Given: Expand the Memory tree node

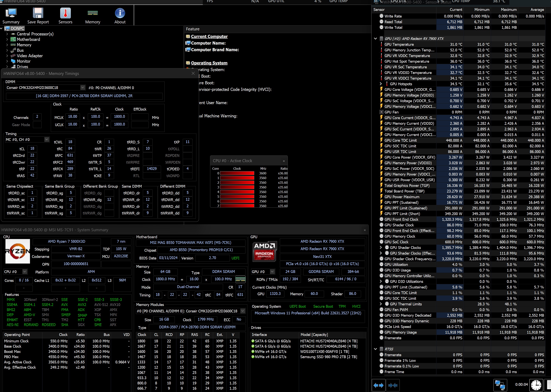Looking at the screenshot, I should [7, 45].
